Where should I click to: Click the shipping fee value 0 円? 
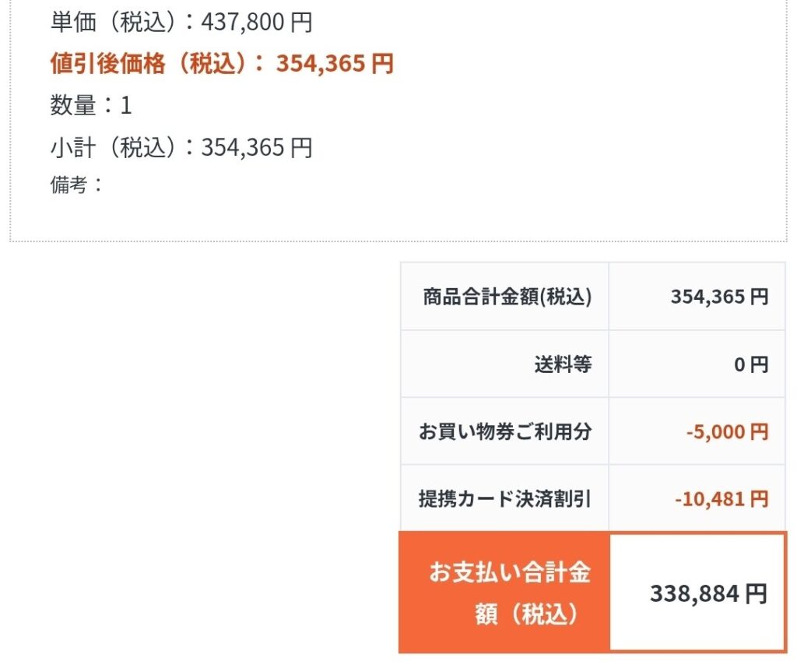tap(751, 364)
